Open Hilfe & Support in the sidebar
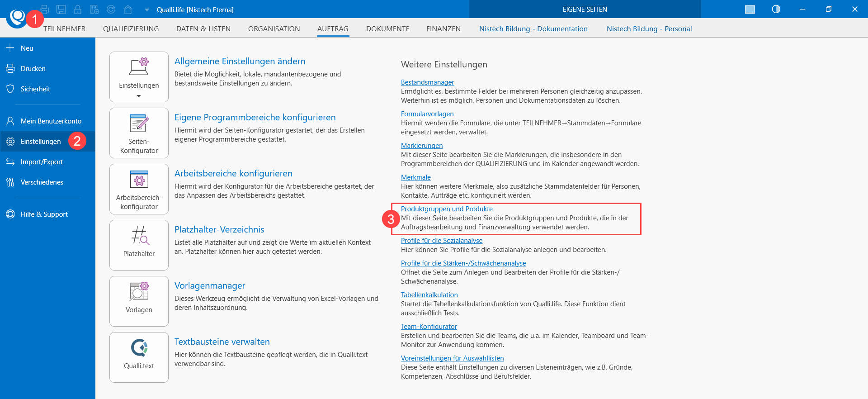Viewport: 868px width, 399px height. pyautogui.click(x=47, y=214)
